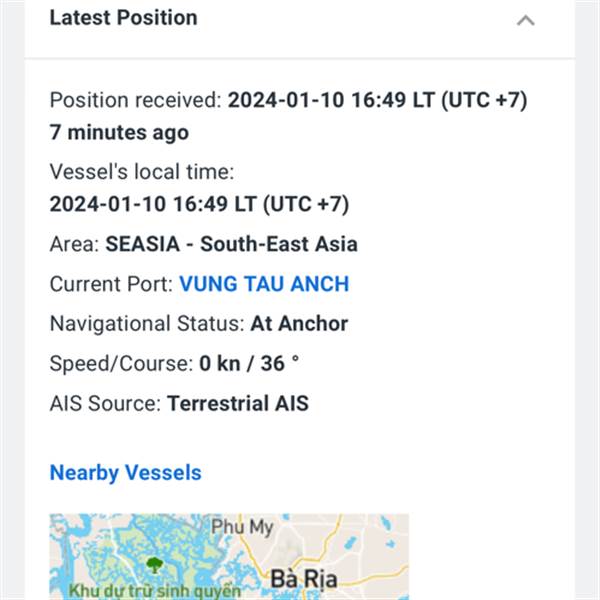This screenshot has width=600, height=600.
Task: Collapse the Latest Position panel chevron
Action: click(x=526, y=20)
